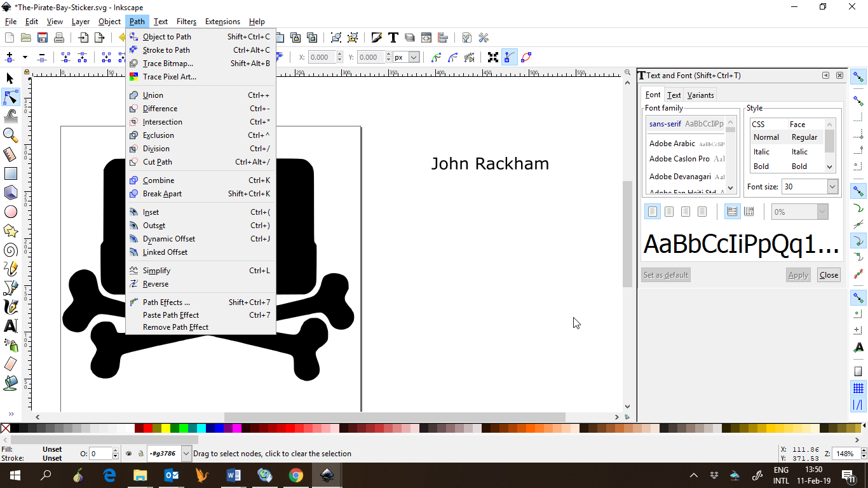Increase the Y coordinate stepper
Viewport: 868px width, 488px height.
click(x=390, y=55)
